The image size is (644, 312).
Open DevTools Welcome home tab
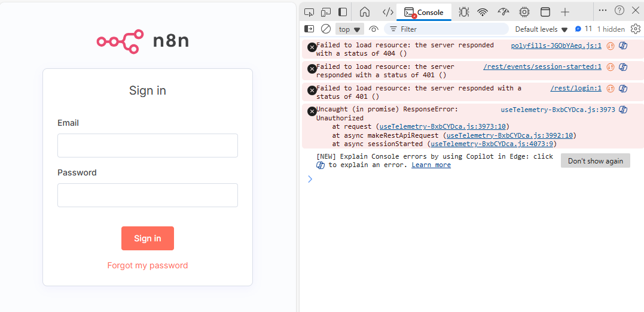tap(365, 12)
